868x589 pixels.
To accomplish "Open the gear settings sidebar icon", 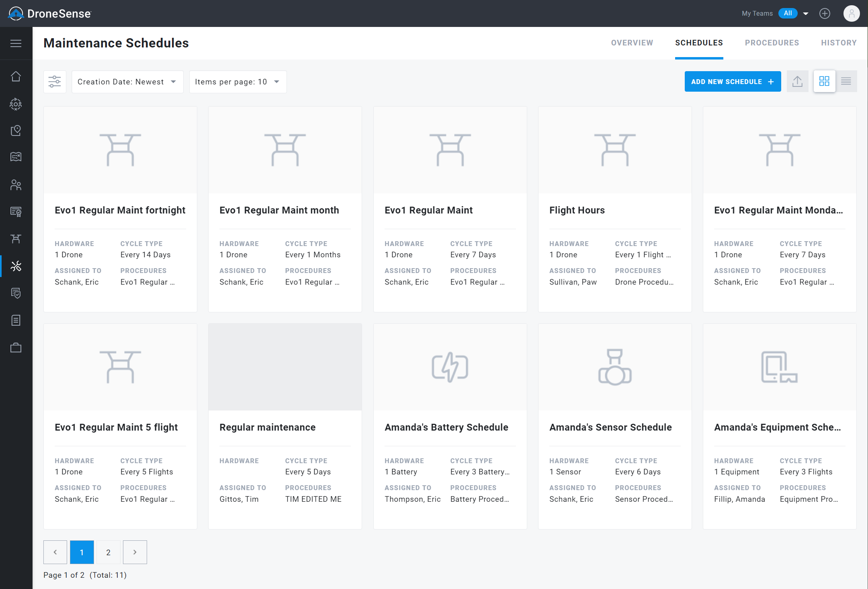I will 16,104.
